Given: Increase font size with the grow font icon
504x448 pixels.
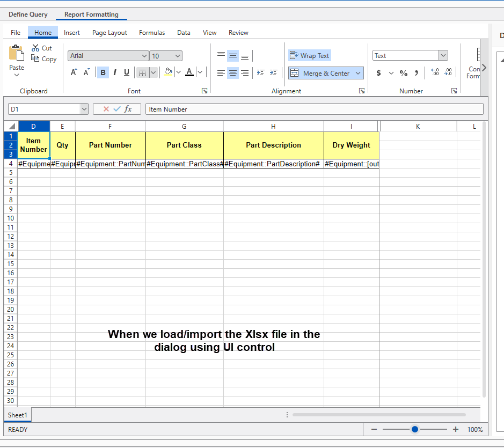Looking at the screenshot, I should [74, 72].
